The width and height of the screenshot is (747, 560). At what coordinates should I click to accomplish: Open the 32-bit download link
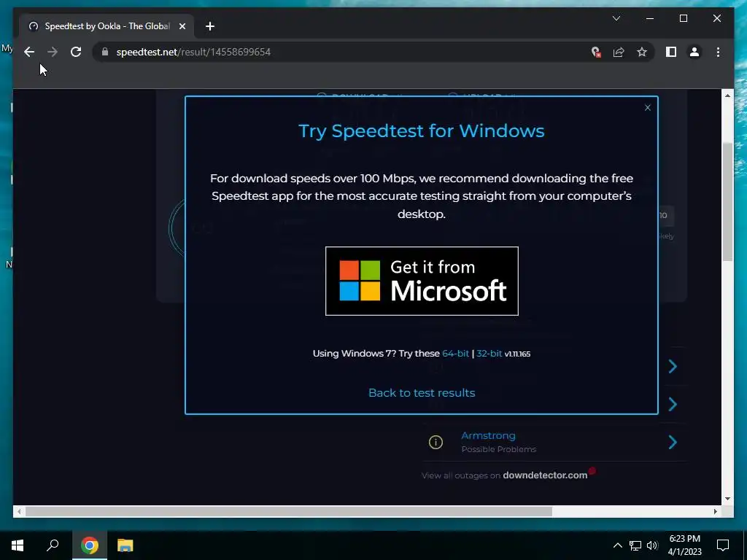coord(489,354)
